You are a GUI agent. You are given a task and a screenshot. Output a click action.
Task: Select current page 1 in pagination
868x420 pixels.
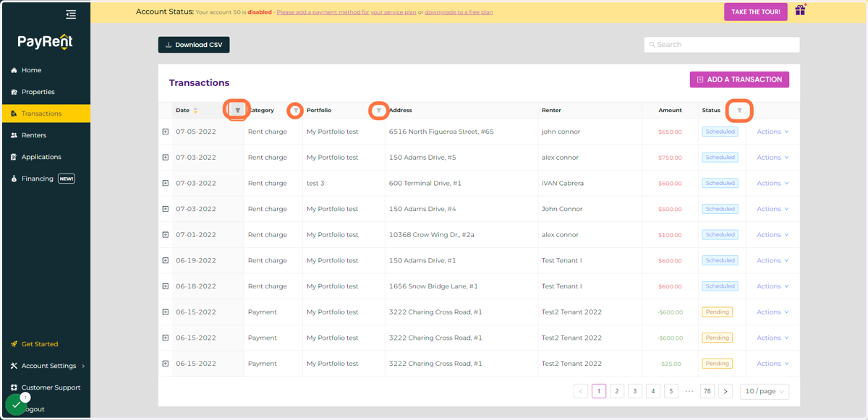[x=599, y=391]
